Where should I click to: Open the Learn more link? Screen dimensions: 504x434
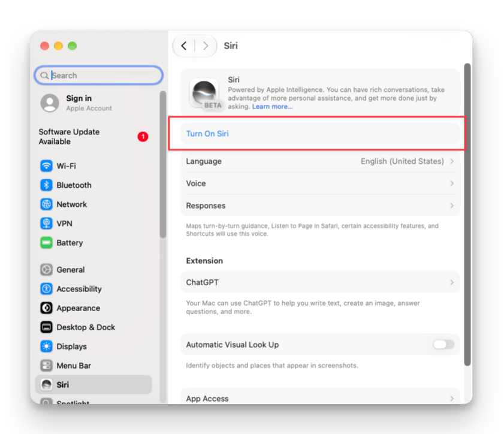(x=272, y=107)
